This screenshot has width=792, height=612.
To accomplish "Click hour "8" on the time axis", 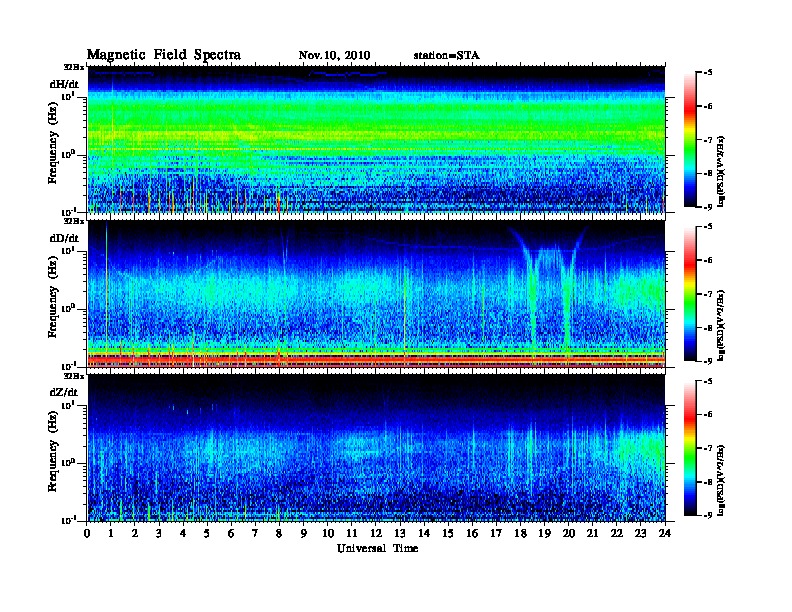I will 279,534.
